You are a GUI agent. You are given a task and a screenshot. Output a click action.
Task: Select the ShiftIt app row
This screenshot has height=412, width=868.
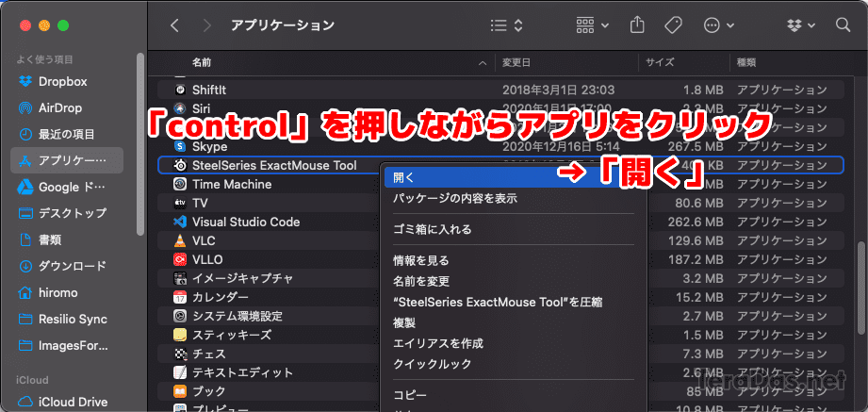tap(500, 90)
